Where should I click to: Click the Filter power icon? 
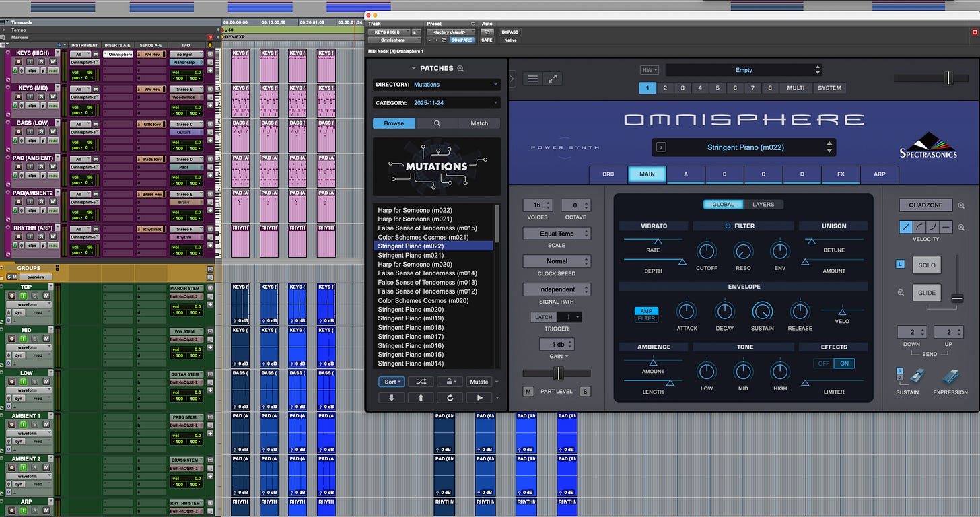[x=727, y=226]
